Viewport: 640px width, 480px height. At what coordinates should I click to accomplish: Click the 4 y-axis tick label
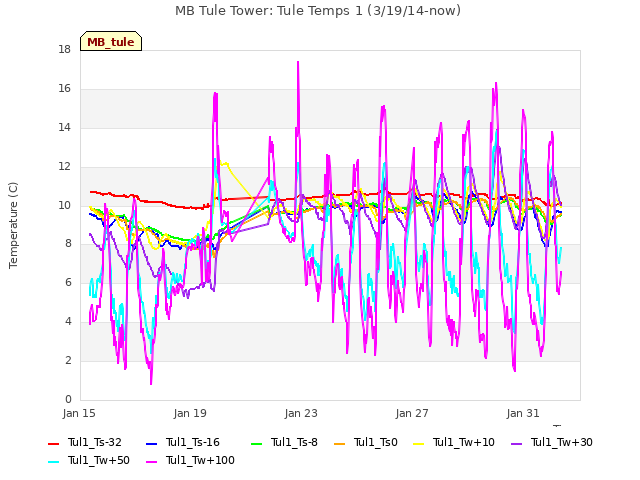pos(68,322)
